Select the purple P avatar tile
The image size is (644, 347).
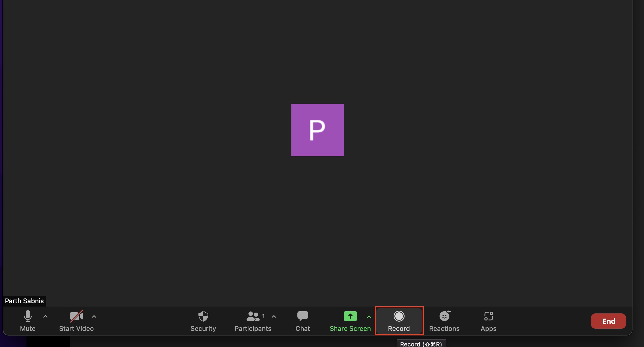tap(318, 130)
